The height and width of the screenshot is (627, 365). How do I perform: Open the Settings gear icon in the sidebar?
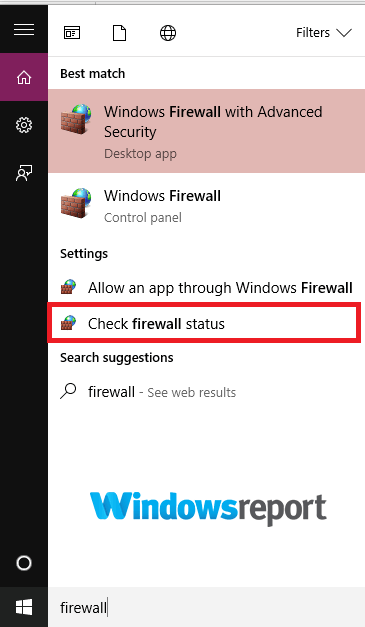click(24, 125)
